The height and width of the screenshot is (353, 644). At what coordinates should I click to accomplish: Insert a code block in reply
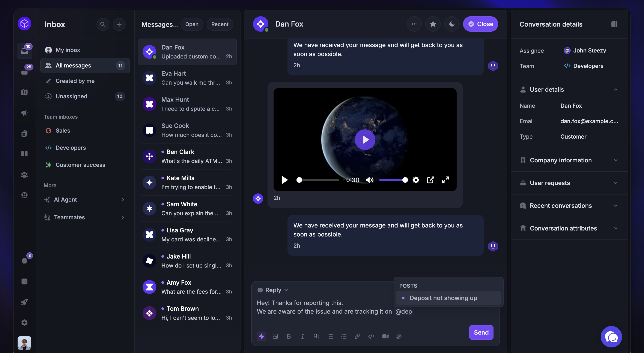pos(371,336)
